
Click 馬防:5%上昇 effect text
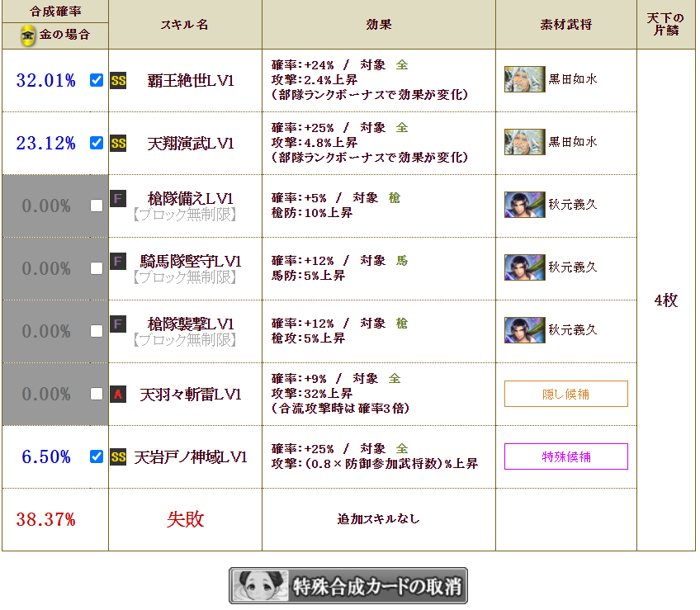tap(308, 276)
